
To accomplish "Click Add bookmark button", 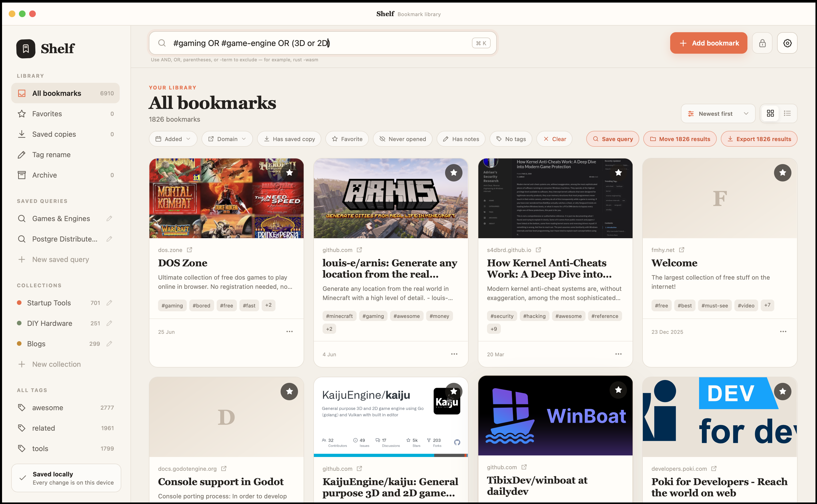I will tap(709, 43).
